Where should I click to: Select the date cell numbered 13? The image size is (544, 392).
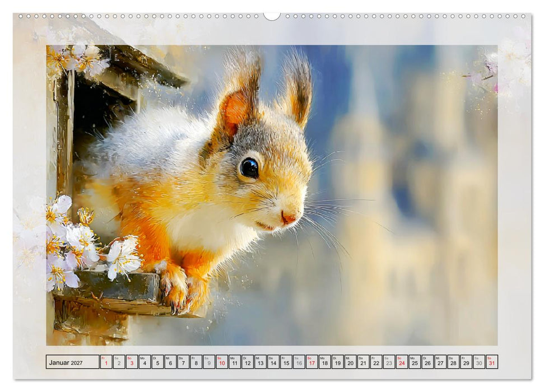coord(260,361)
